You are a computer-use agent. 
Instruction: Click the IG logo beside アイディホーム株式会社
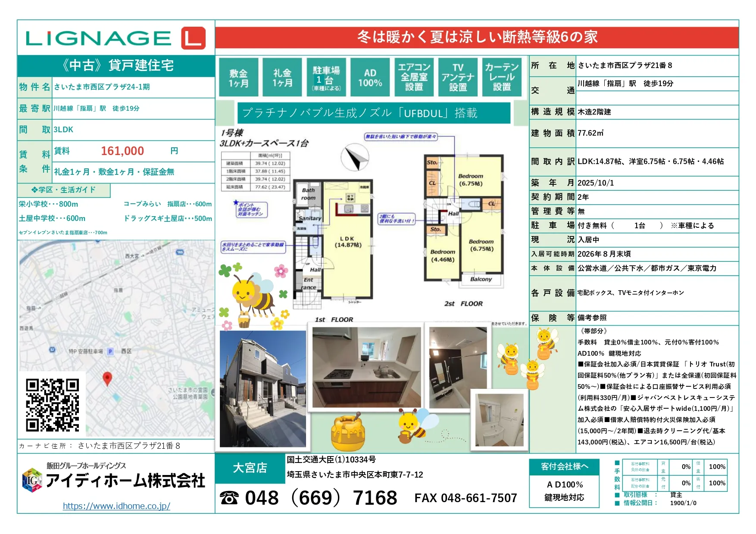(x=32, y=480)
